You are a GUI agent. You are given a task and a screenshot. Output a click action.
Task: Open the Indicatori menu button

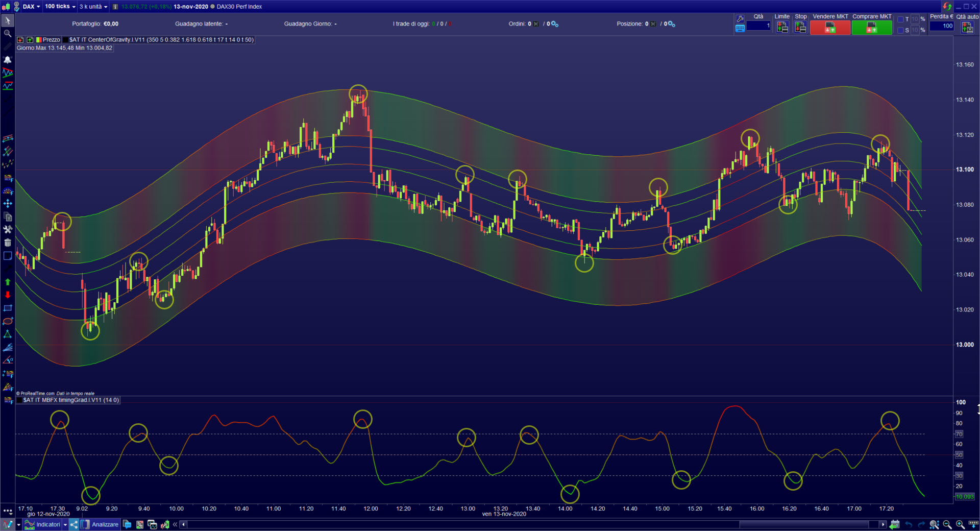43,524
